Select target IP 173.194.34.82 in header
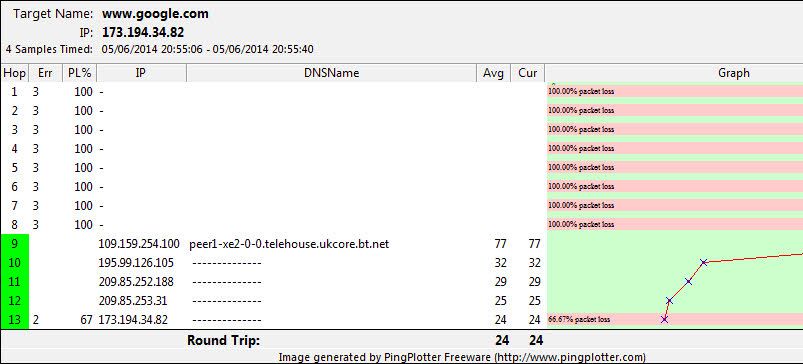Image resolution: width=803 pixels, height=364 pixels. pos(143,33)
